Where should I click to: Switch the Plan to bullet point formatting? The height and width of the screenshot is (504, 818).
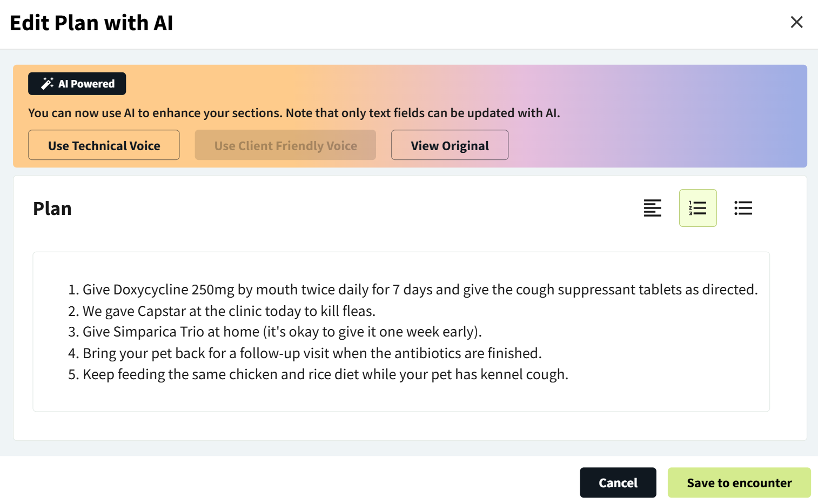[743, 208]
